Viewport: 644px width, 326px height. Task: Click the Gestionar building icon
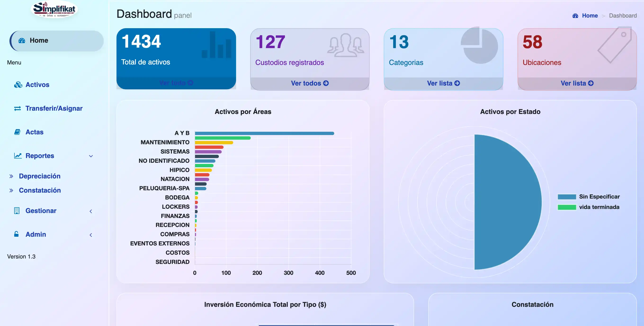click(x=17, y=211)
